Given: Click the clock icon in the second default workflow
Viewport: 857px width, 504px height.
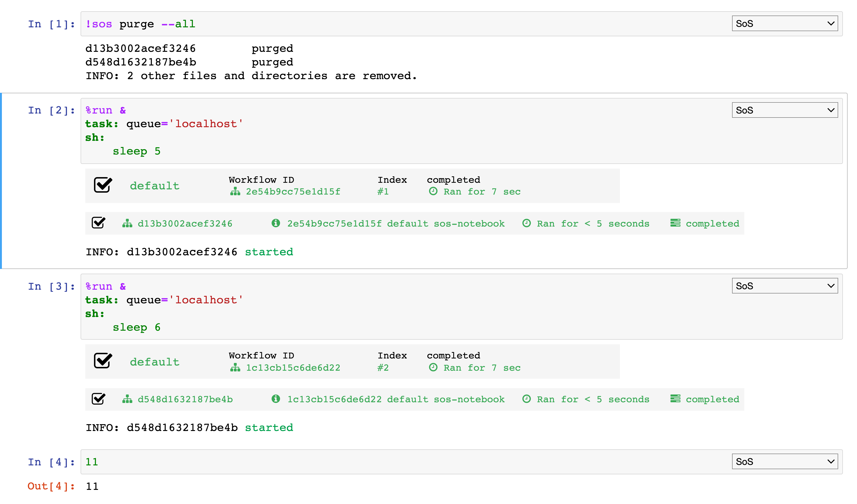Looking at the screenshot, I should click(x=433, y=367).
